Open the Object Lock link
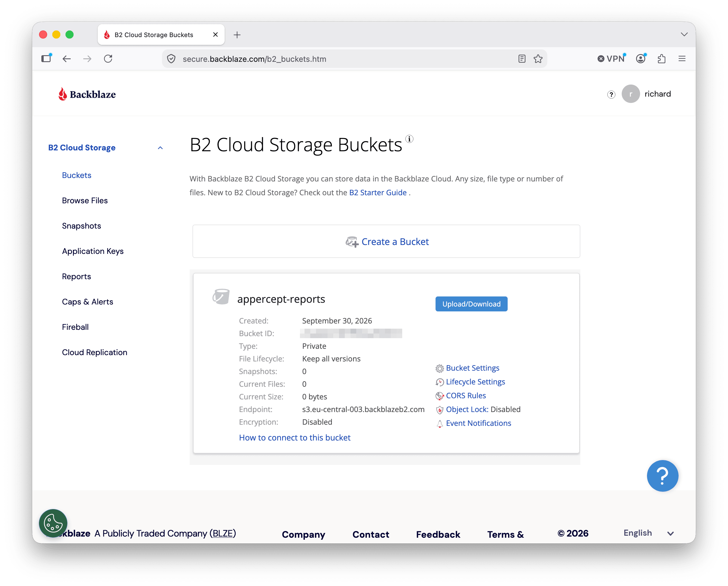Image resolution: width=728 pixels, height=586 pixels. 467,409
